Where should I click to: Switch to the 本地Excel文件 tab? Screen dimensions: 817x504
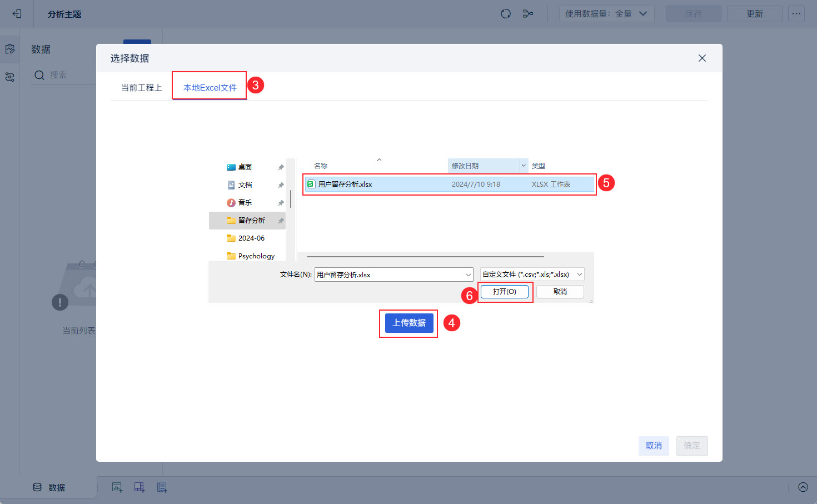click(x=210, y=88)
